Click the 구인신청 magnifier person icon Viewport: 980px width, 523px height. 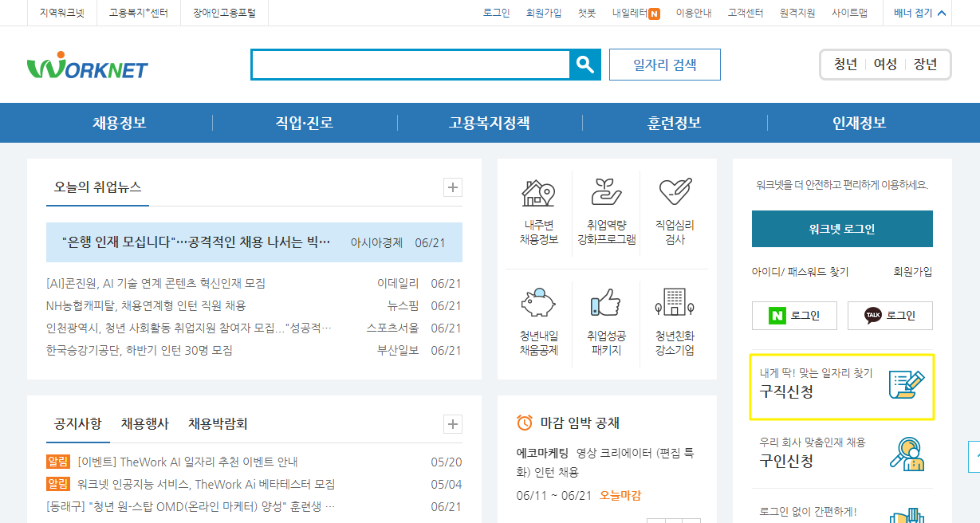(907, 454)
